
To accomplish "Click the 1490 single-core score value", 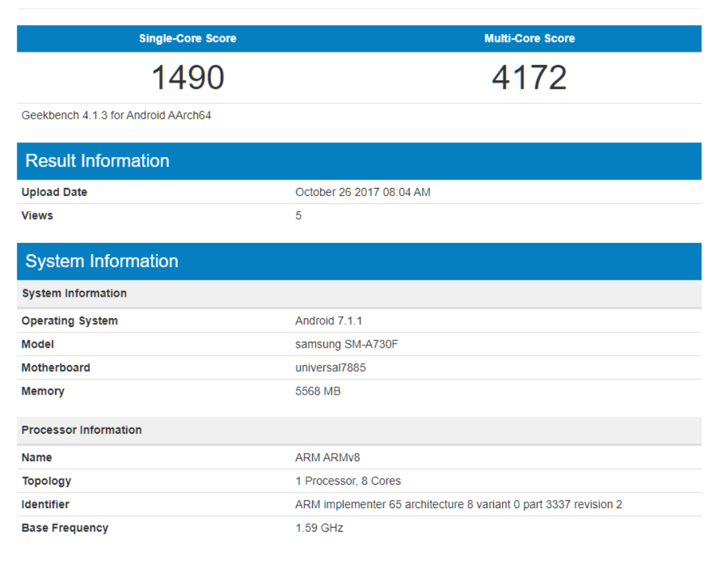I will pyautogui.click(x=188, y=77).
